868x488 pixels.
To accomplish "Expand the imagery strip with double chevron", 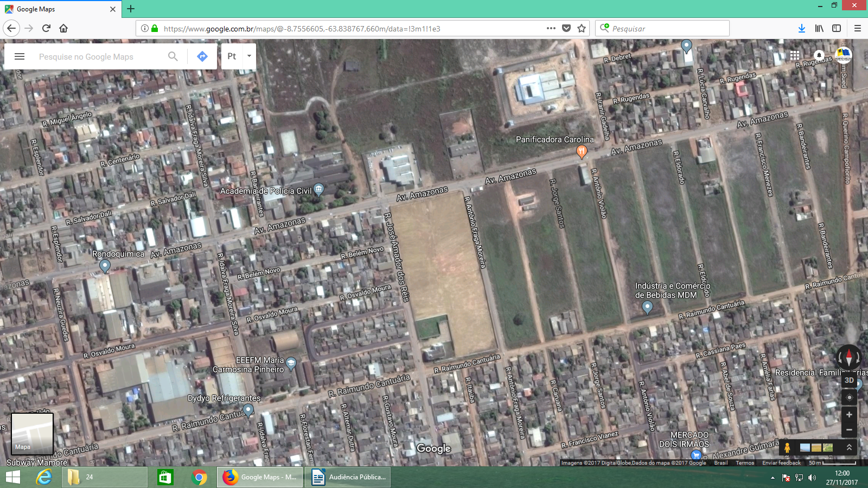I will click(849, 447).
